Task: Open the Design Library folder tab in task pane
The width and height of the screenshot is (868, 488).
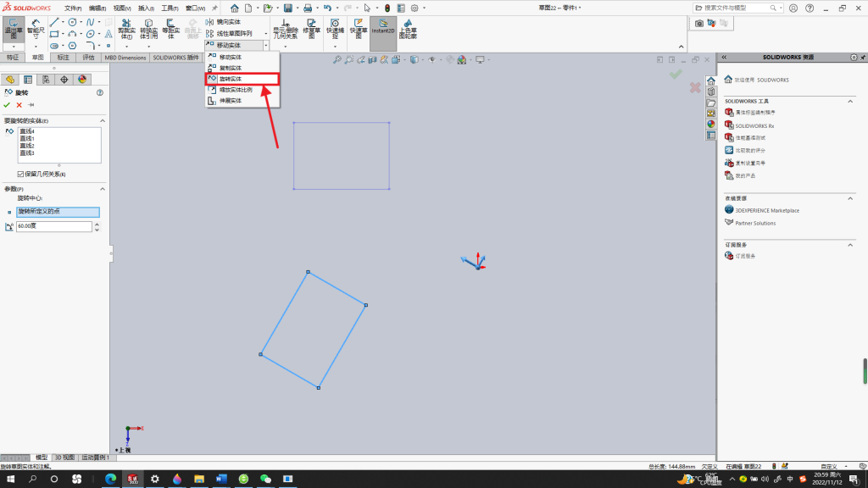Action: tap(711, 103)
